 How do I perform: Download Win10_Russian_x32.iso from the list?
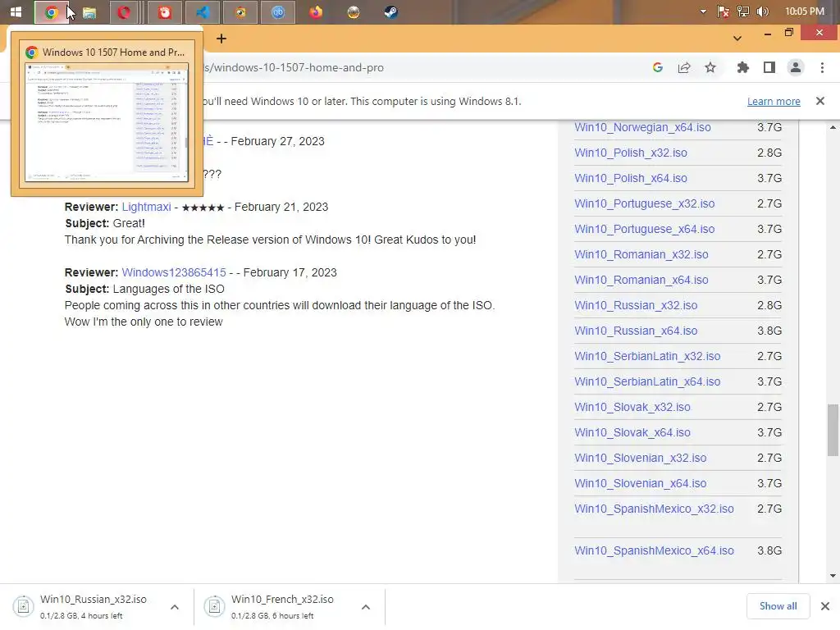(x=636, y=305)
